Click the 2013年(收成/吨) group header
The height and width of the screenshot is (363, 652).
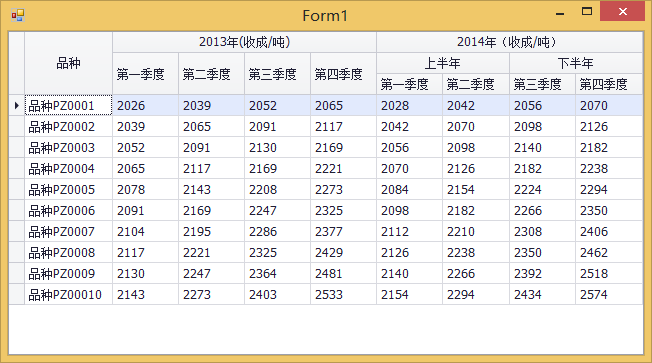(x=244, y=42)
